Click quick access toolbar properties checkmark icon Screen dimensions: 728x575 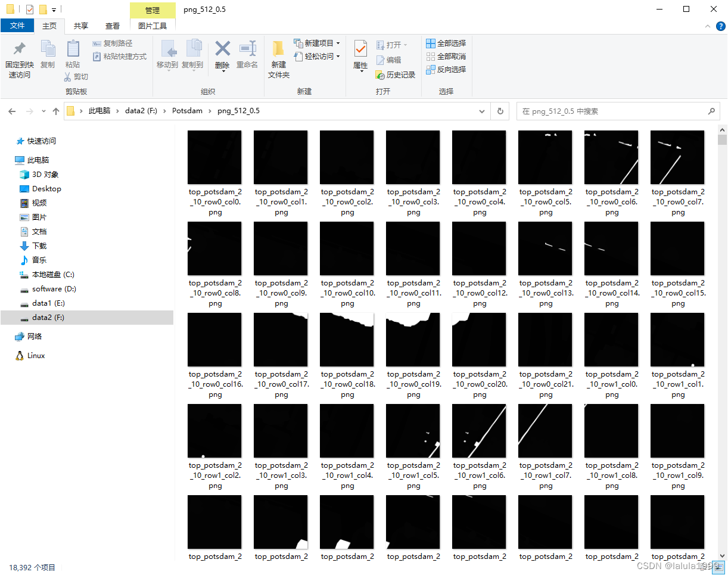click(30, 10)
